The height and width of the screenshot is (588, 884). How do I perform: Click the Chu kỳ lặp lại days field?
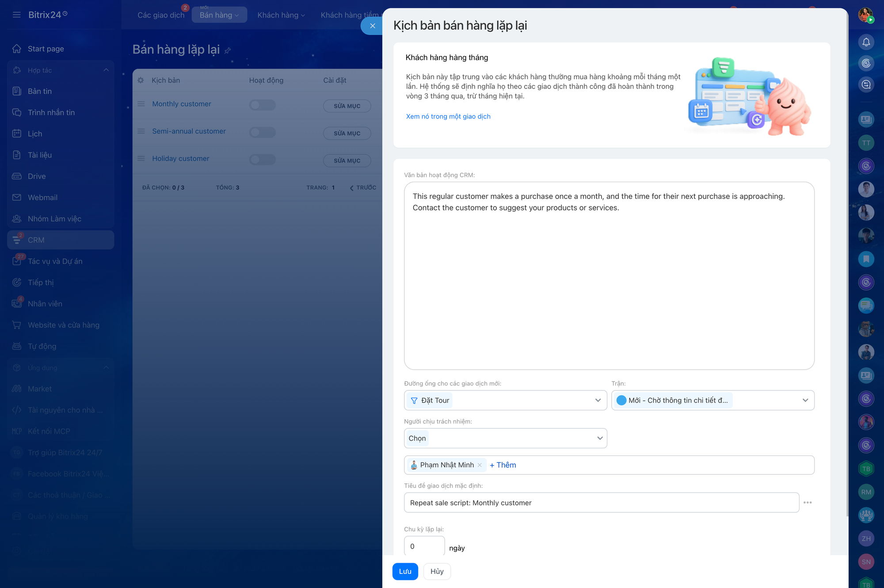pos(424,546)
